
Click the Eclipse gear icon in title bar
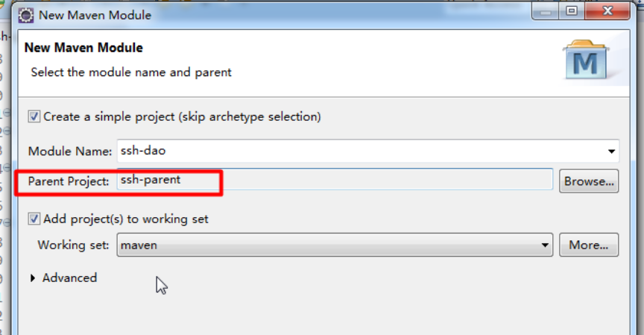point(26,15)
